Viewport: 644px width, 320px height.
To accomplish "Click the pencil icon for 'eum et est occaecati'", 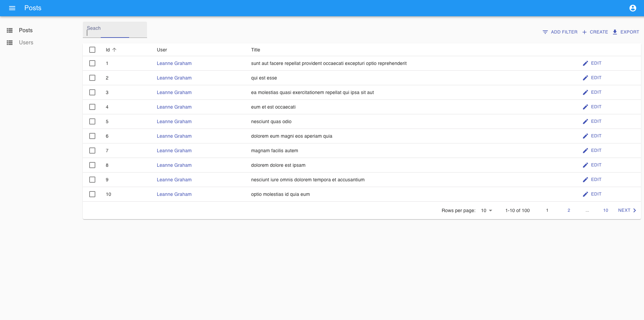I will 586,107.
